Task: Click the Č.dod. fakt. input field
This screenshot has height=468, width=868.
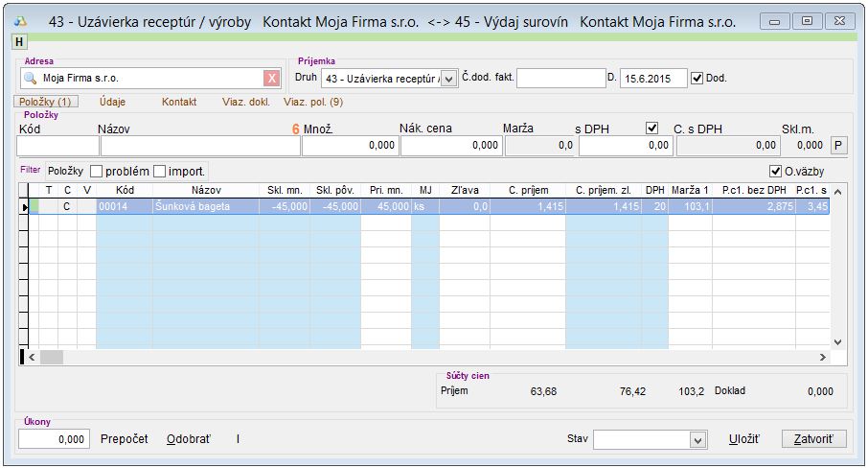Action: coord(554,79)
